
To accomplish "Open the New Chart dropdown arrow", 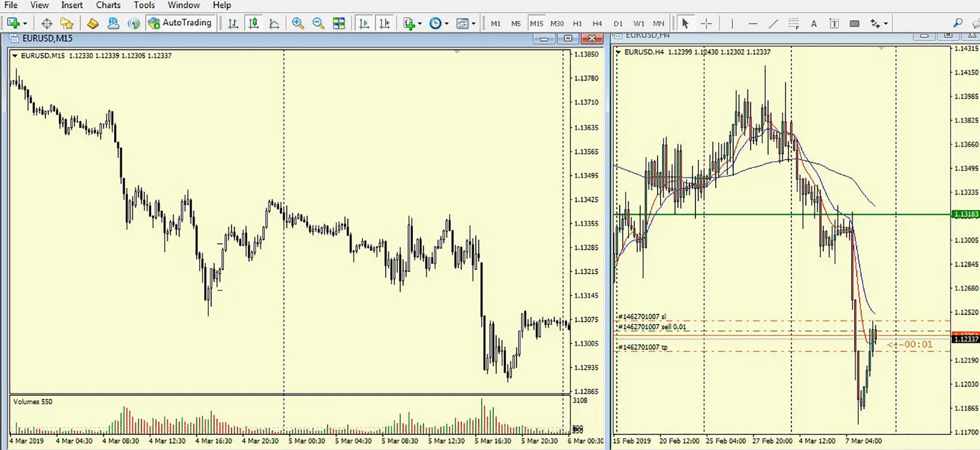I will pyautogui.click(x=25, y=23).
